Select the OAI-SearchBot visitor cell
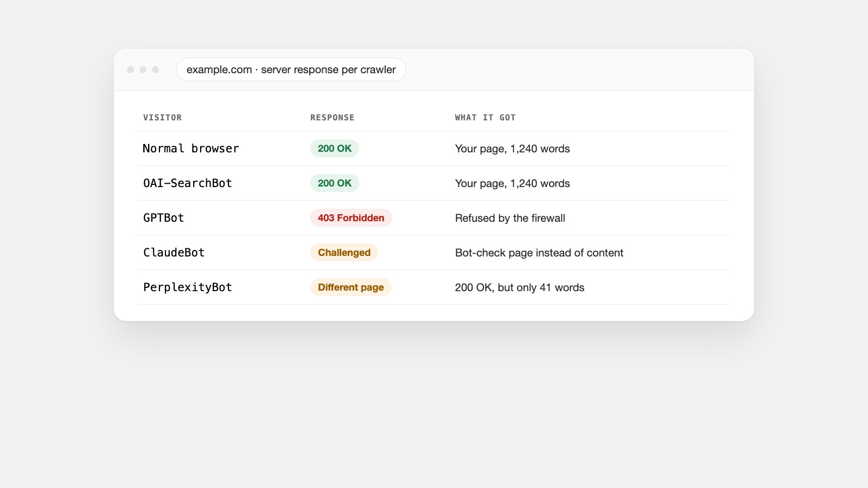The height and width of the screenshot is (488, 868). pyautogui.click(x=188, y=183)
